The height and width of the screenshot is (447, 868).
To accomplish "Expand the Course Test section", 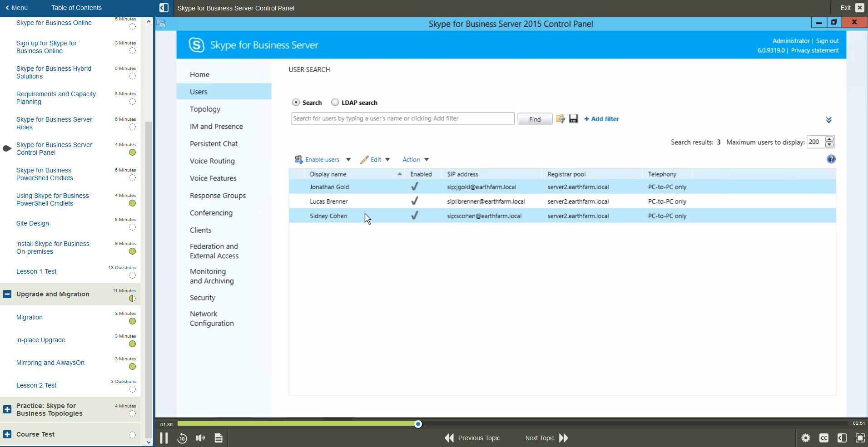I will click(x=7, y=434).
